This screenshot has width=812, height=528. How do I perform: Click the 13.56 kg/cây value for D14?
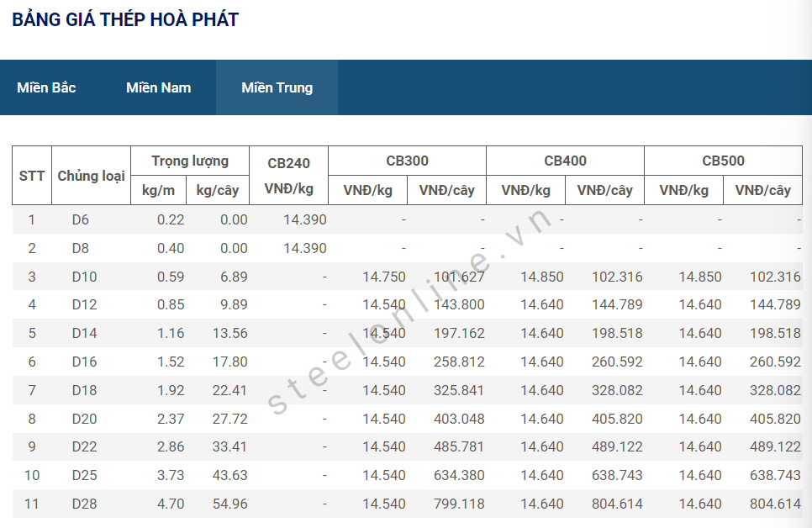click(x=230, y=333)
